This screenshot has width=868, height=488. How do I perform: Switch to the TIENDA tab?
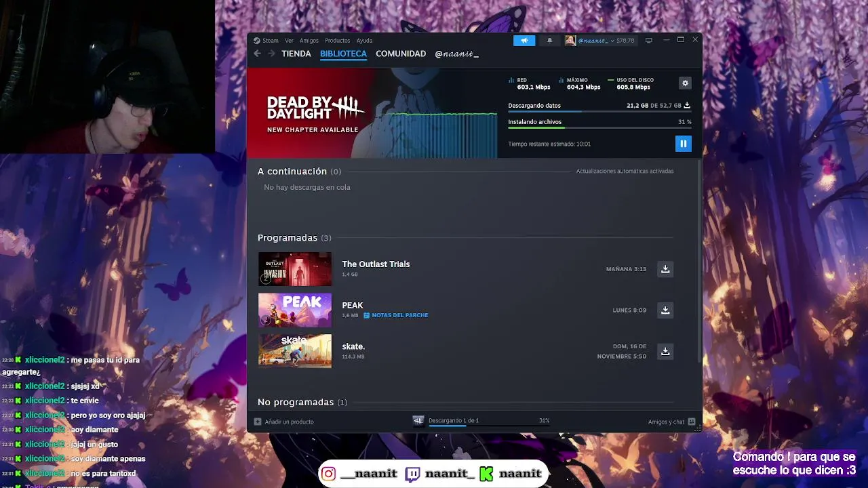tap(296, 54)
